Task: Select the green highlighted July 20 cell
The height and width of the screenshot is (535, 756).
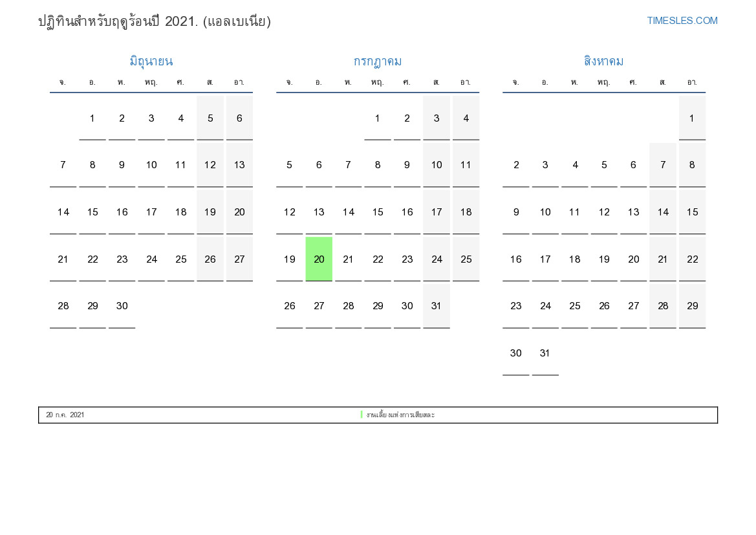Action: [319, 259]
